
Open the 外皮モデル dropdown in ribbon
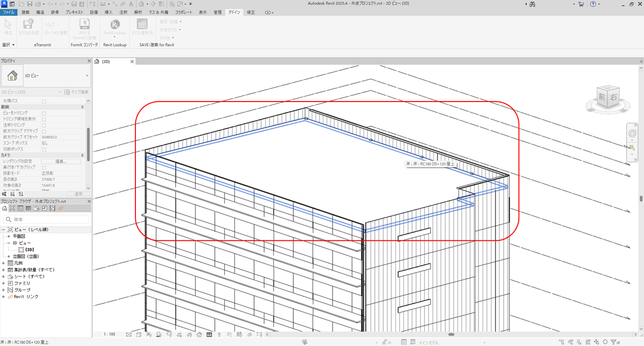click(171, 30)
